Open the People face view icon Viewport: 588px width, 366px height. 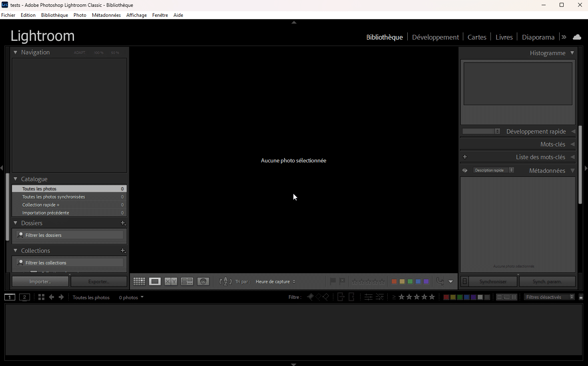203,282
